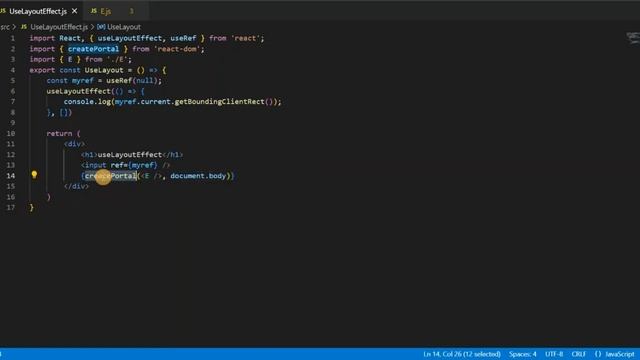640x360 pixels.
Task: Click myref variable declaration on line 5
Action: pos(82,80)
